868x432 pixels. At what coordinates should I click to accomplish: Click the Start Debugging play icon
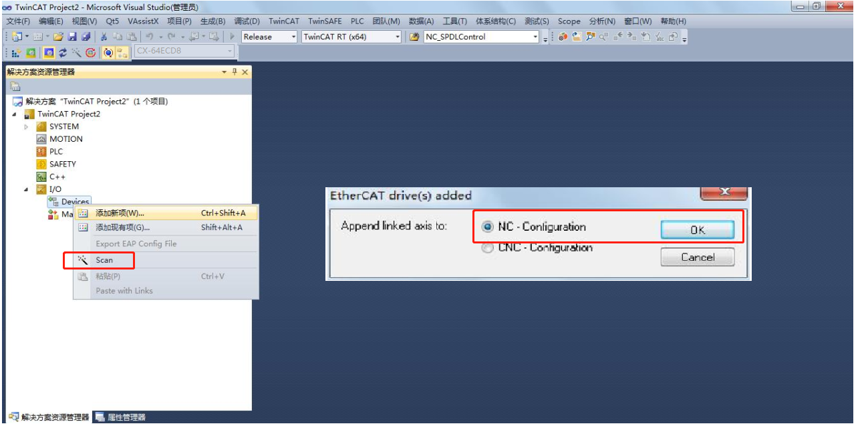point(232,37)
